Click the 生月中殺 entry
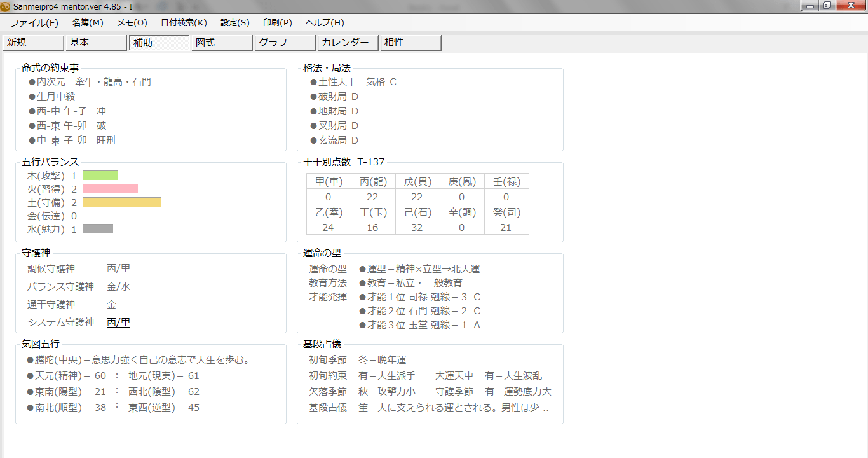868x458 pixels. point(51,97)
